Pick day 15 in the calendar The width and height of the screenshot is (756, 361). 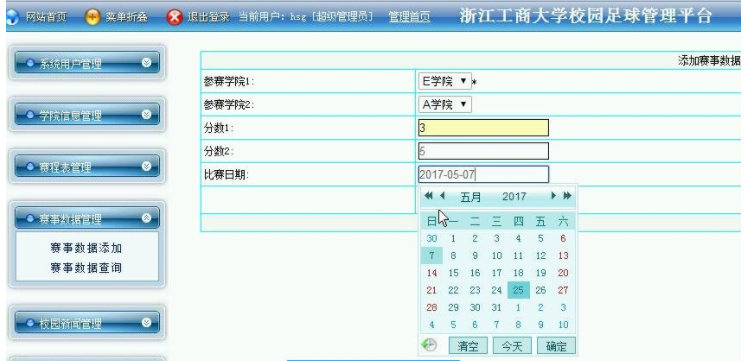453,273
